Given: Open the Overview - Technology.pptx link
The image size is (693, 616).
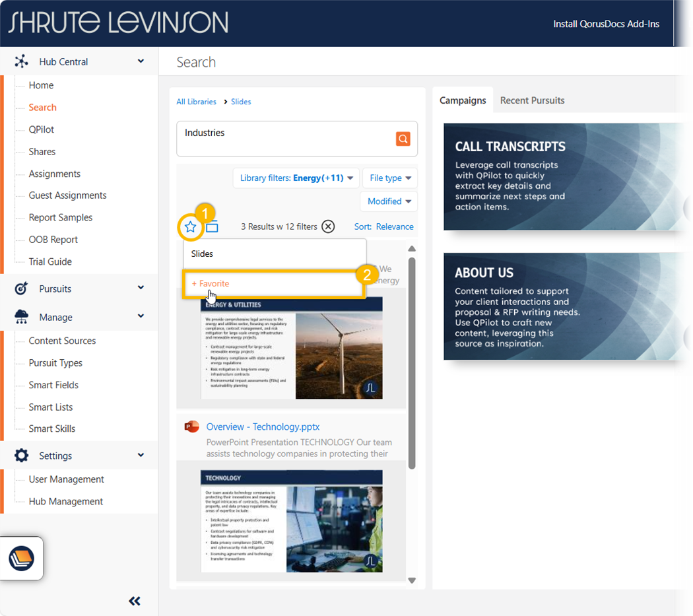Looking at the screenshot, I should tap(263, 427).
